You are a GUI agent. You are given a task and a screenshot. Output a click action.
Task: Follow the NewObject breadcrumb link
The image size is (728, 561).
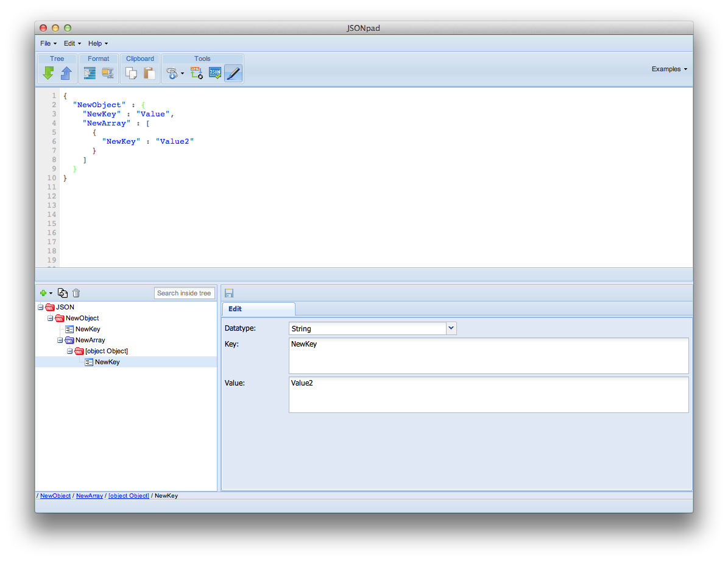pyautogui.click(x=55, y=495)
